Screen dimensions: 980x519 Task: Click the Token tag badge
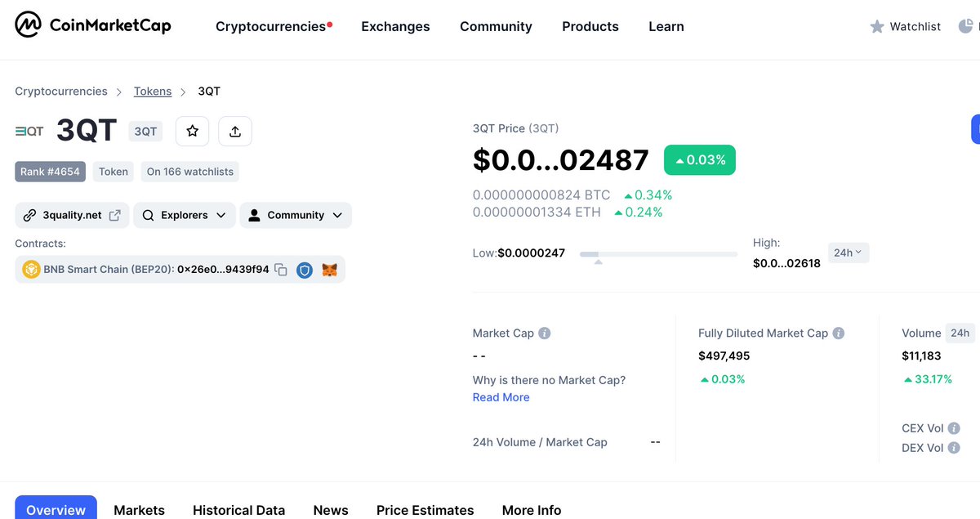[x=114, y=172]
